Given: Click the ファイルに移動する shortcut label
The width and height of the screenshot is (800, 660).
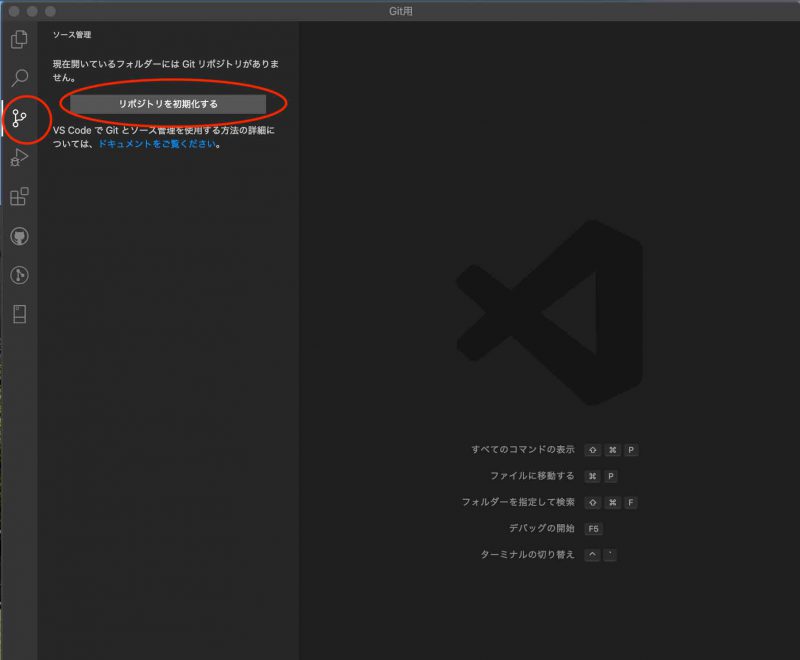Looking at the screenshot, I should [x=532, y=476].
